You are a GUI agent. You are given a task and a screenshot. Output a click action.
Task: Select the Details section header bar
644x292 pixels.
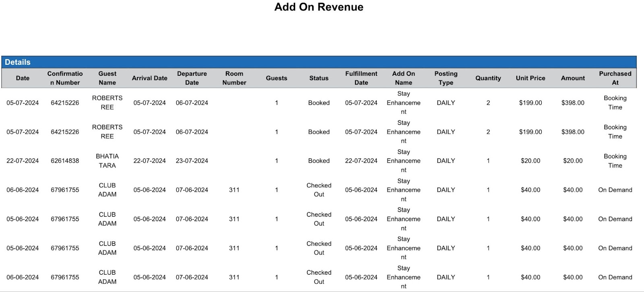click(319, 62)
